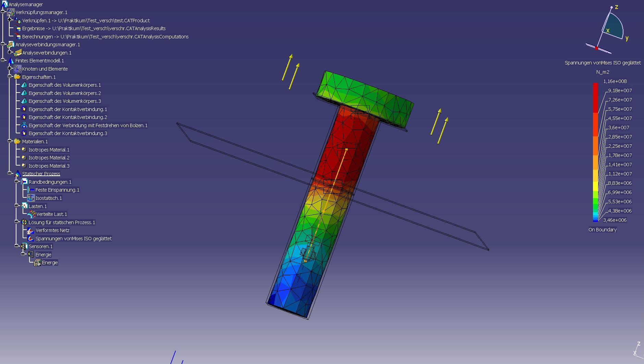
Task: Click the Lasten.1 loads icon
Action: [x=24, y=206]
